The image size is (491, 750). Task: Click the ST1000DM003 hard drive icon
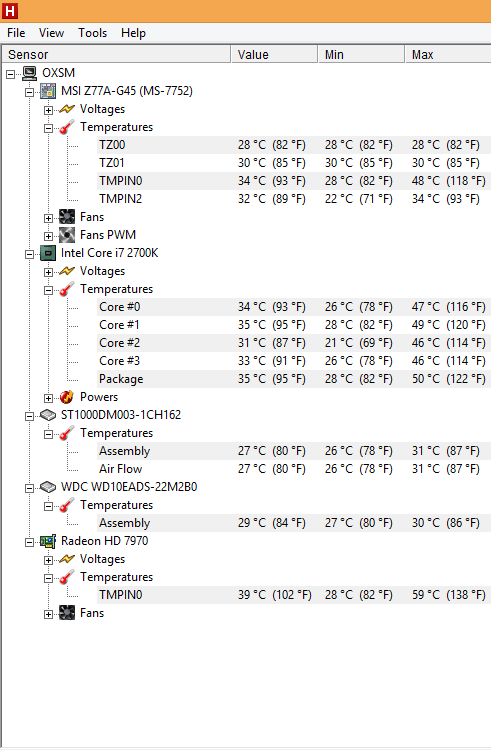click(48, 415)
